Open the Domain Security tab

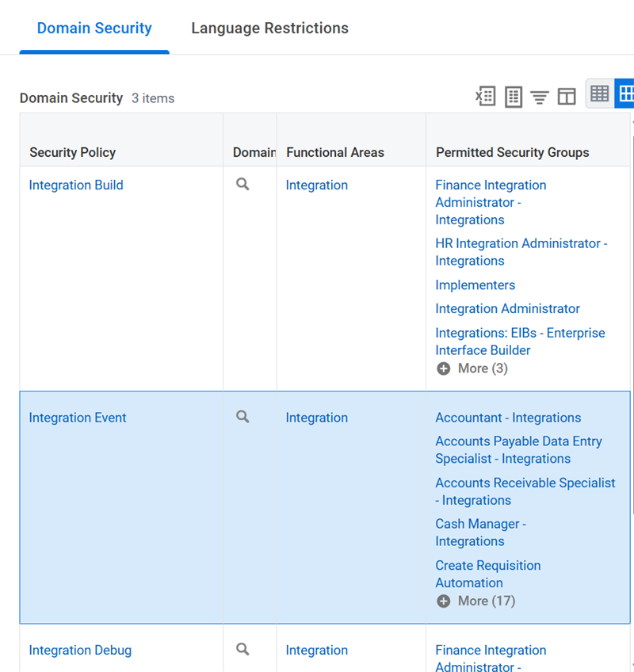click(94, 29)
